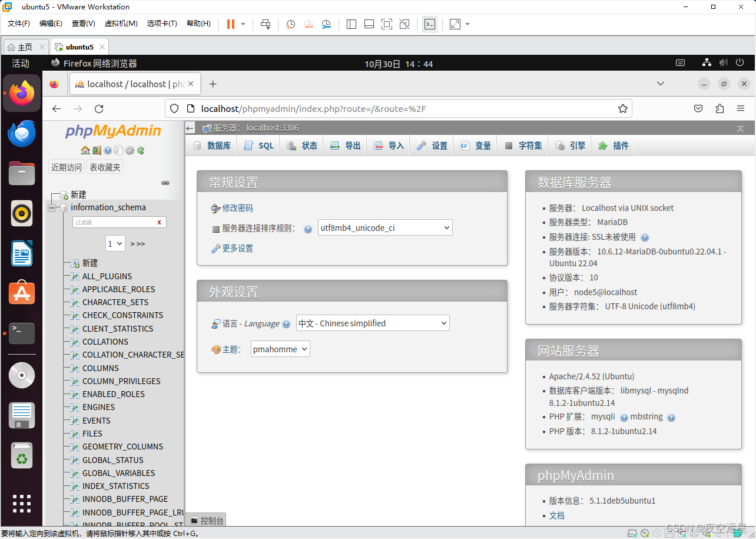Image resolution: width=756 pixels, height=539 pixels.
Task: Open the language selection dropdown
Action: coord(372,323)
